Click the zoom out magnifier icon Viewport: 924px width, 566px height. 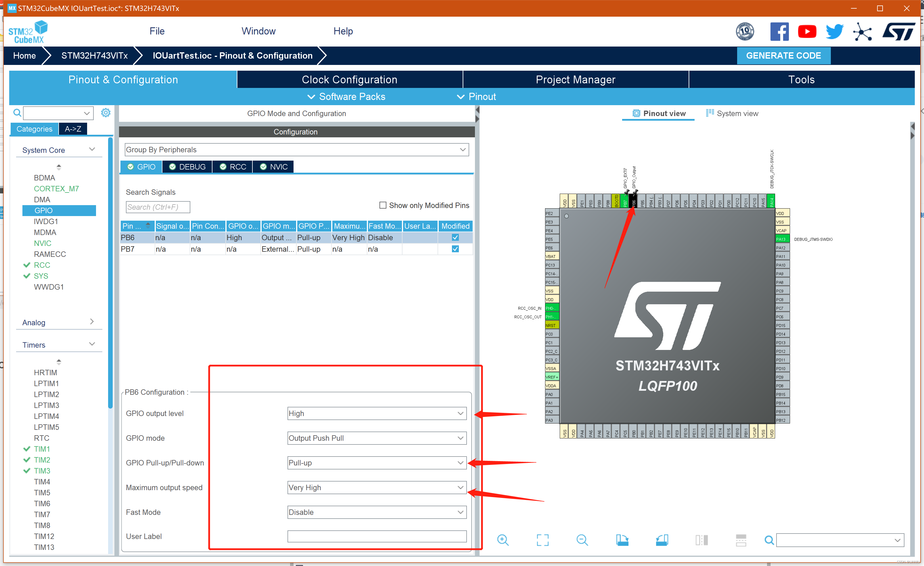pos(582,540)
